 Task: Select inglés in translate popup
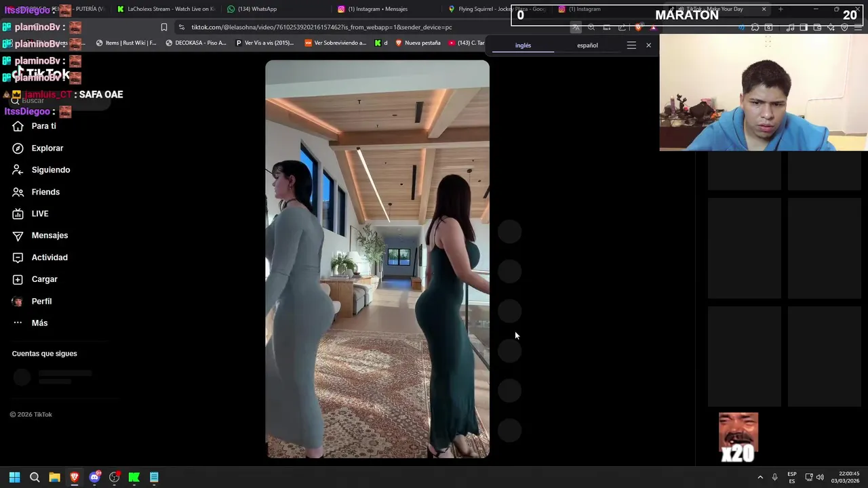(x=524, y=45)
